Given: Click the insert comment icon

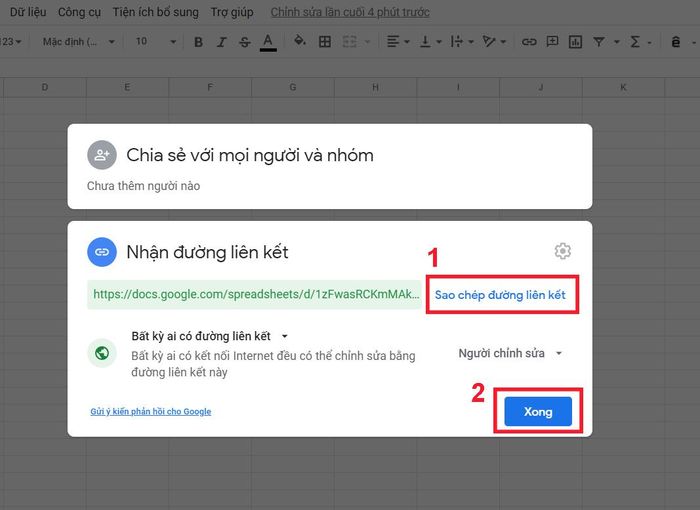Looking at the screenshot, I should [552, 42].
